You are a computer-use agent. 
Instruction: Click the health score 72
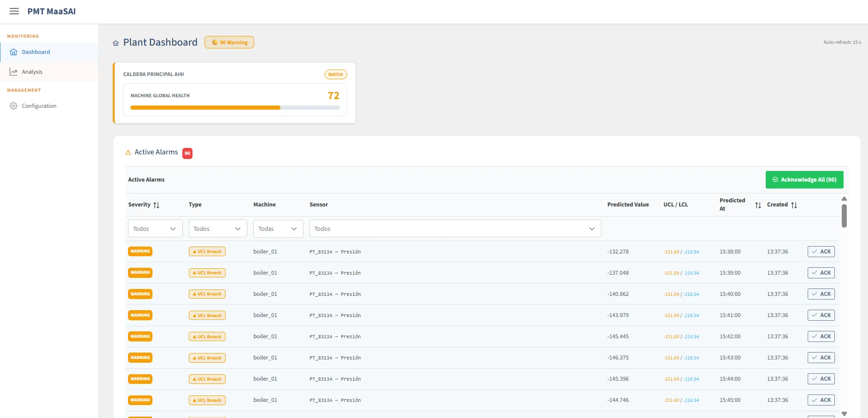pyautogui.click(x=333, y=96)
